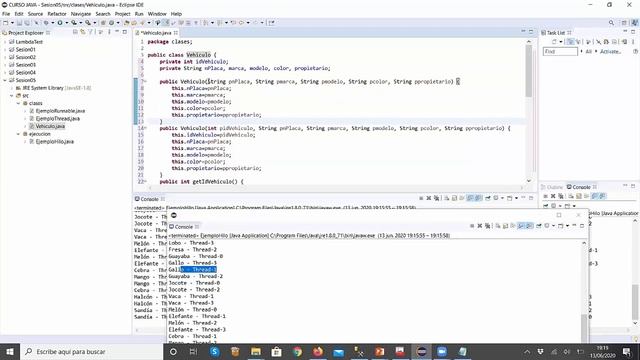Screen dimensions: 640x360
Task: Click the Open Type toolbar icon
Action: tap(126, 23)
